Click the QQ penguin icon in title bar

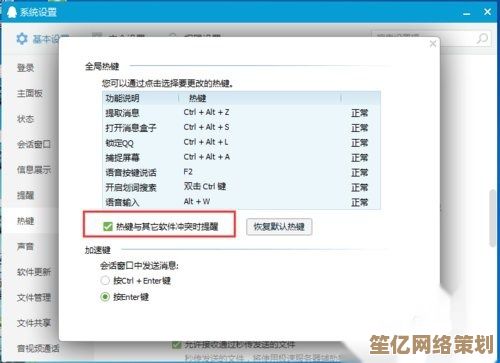(x=12, y=12)
